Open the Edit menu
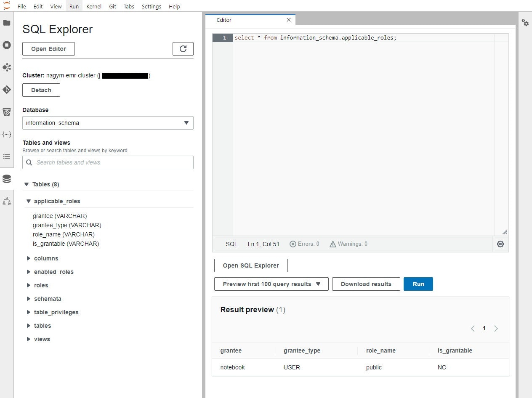The image size is (532, 398). pos(38,6)
